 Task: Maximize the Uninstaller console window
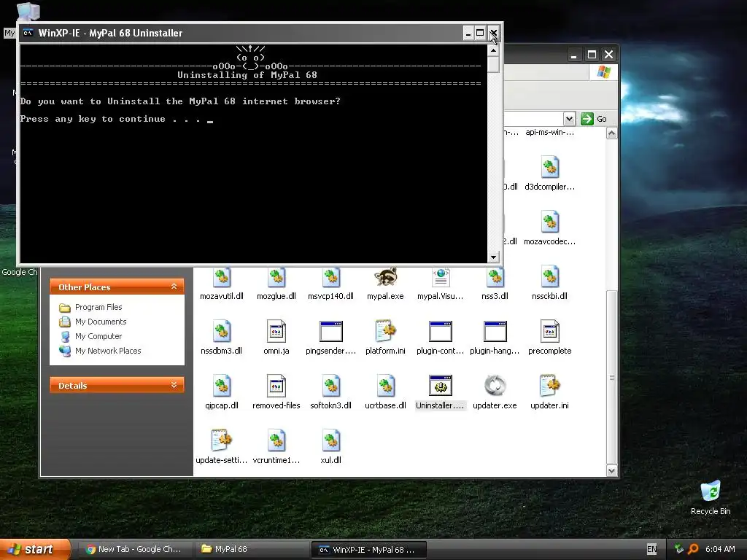480,33
